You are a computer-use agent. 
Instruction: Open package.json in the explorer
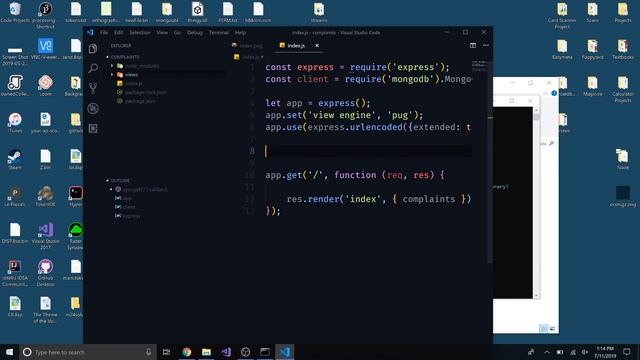coord(140,101)
